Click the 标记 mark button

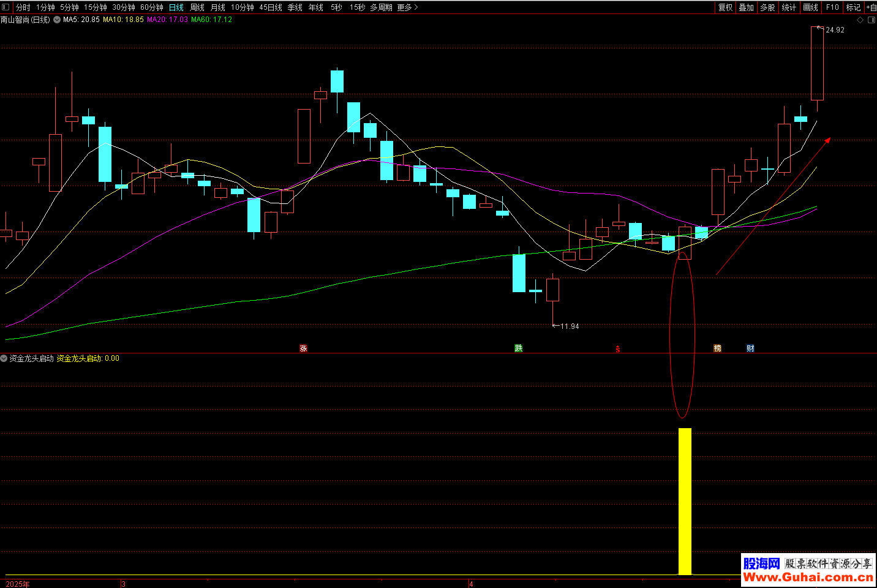854,7
